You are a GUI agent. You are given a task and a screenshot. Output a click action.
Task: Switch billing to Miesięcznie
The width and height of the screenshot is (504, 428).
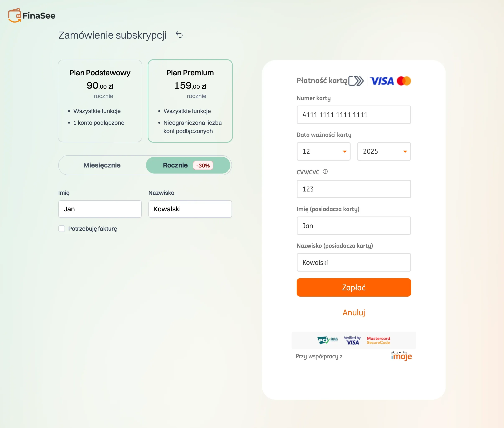tap(102, 165)
